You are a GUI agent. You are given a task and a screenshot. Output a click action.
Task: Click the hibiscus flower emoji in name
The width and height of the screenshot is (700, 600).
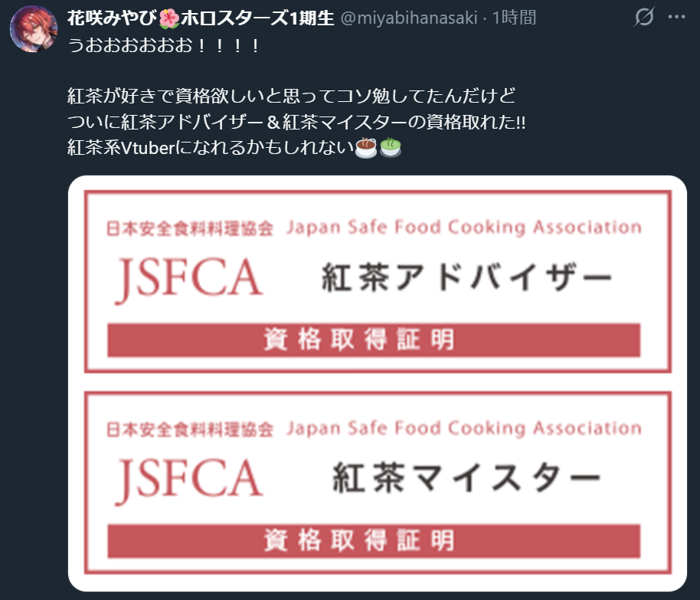click(169, 18)
